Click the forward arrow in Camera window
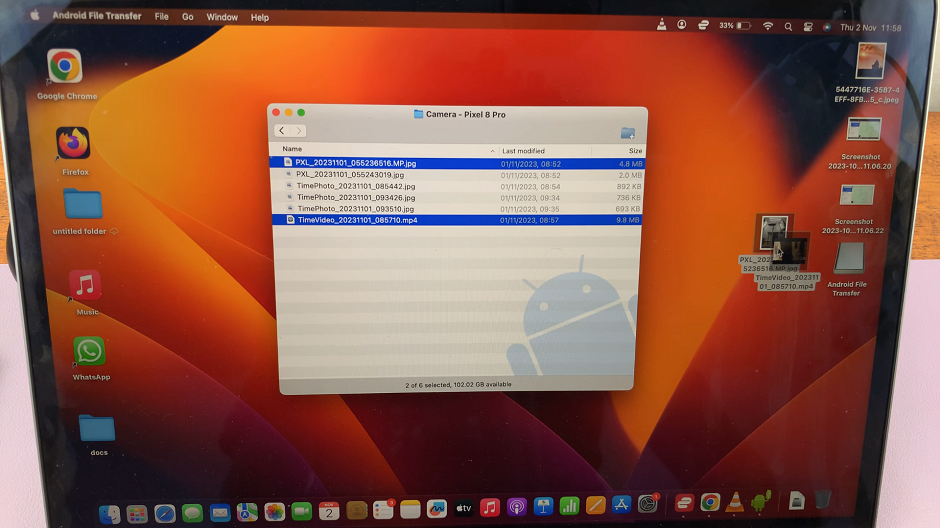Viewport: 940px width, 528px height. pyautogui.click(x=299, y=131)
